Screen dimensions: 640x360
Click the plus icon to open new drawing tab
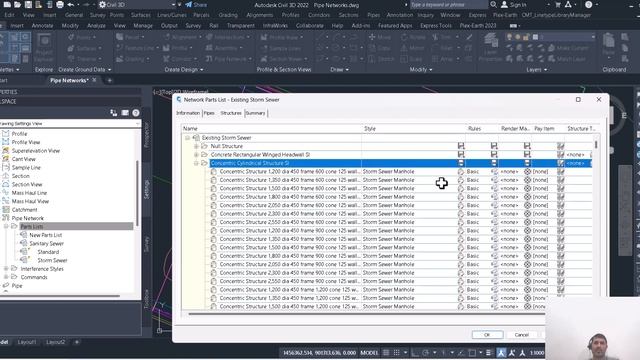point(109,80)
